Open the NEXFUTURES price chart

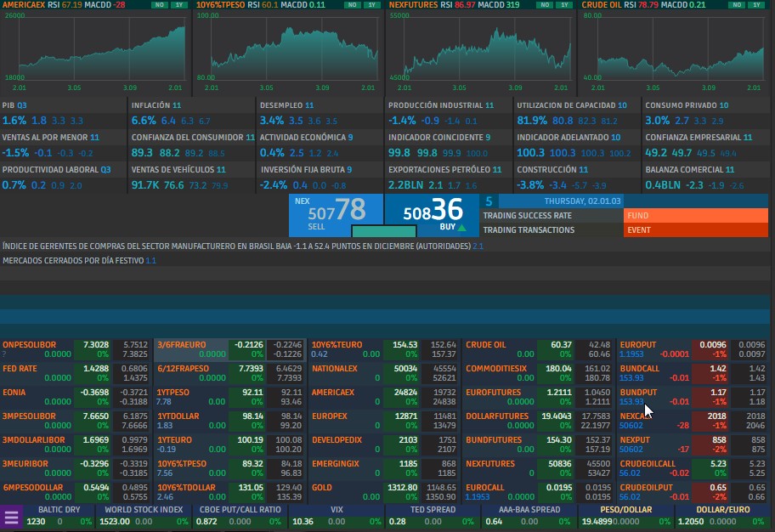tap(481, 47)
